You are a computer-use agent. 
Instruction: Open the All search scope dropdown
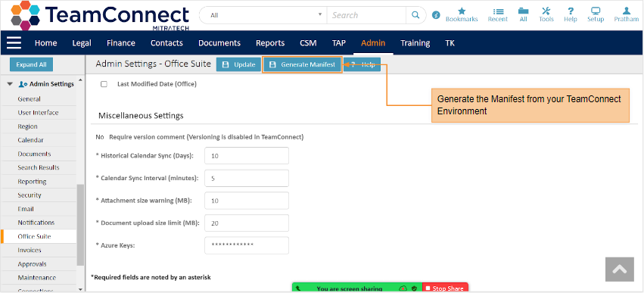(263, 15)
